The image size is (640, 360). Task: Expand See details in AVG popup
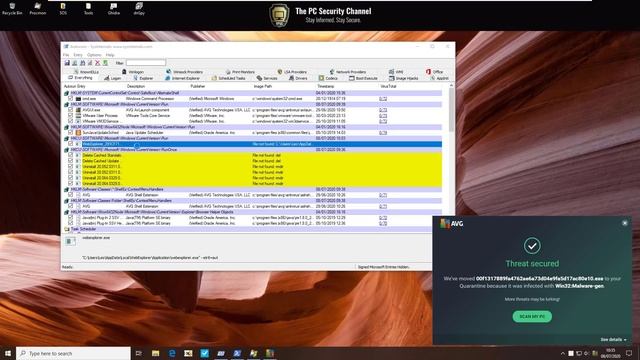(x=613, y=340)
